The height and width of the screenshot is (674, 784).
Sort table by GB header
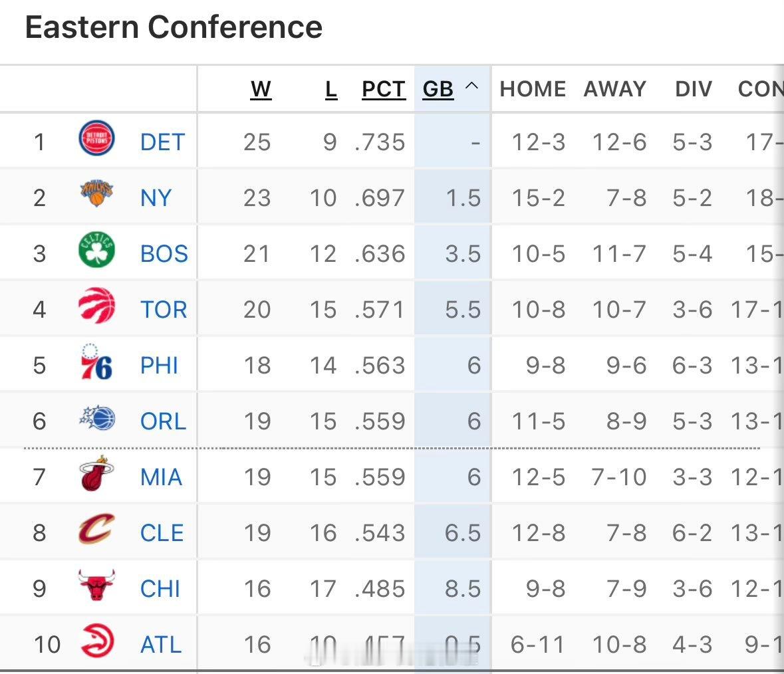438,89
